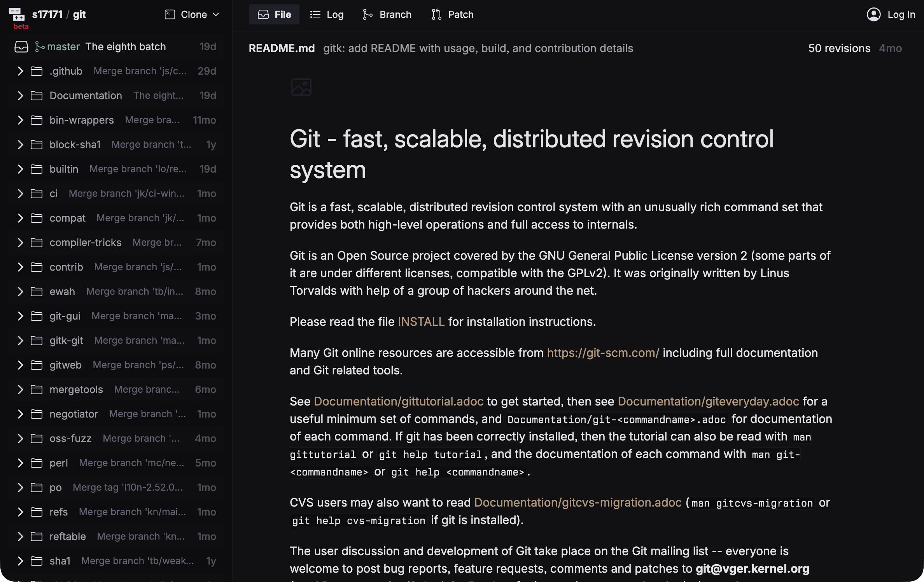Screen dimensions: 924x582
Task: Click the terminal icon on Clone button
Action: 170,14
